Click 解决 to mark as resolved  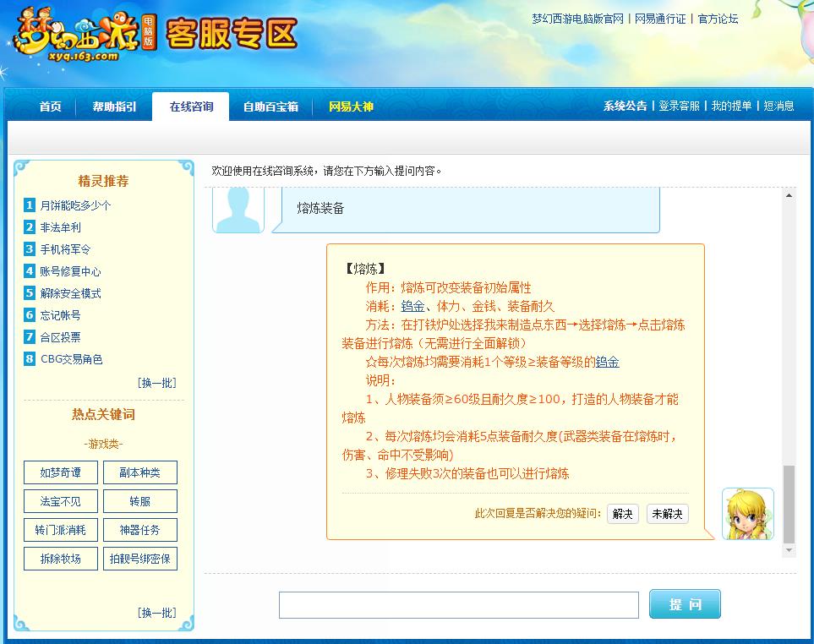pyautogui.click(x=622, y=514)
